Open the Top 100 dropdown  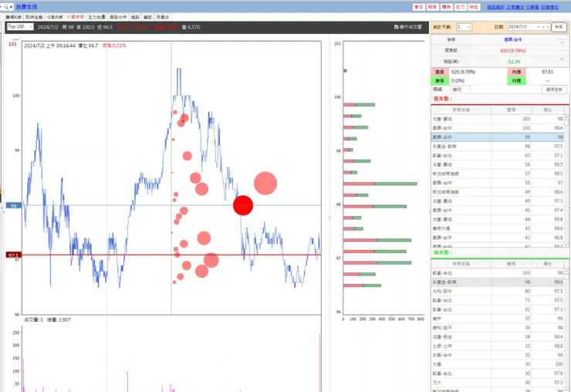pos(20,26)
